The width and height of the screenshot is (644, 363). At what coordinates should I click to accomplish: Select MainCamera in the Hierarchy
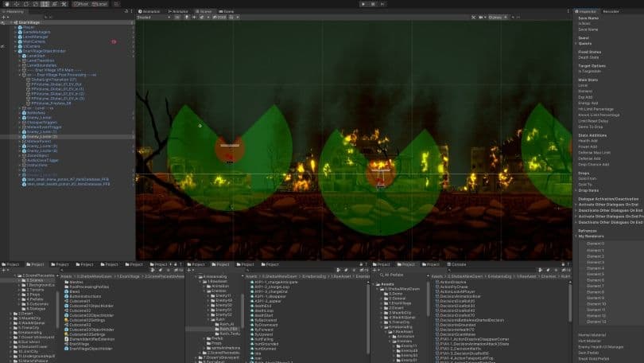coord(35,41)
